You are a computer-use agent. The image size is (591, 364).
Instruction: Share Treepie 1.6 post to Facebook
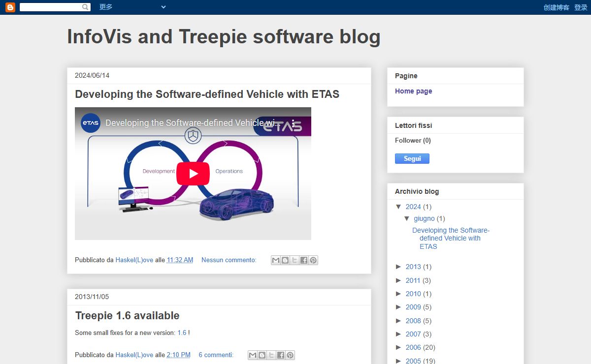tap(281, 355)
